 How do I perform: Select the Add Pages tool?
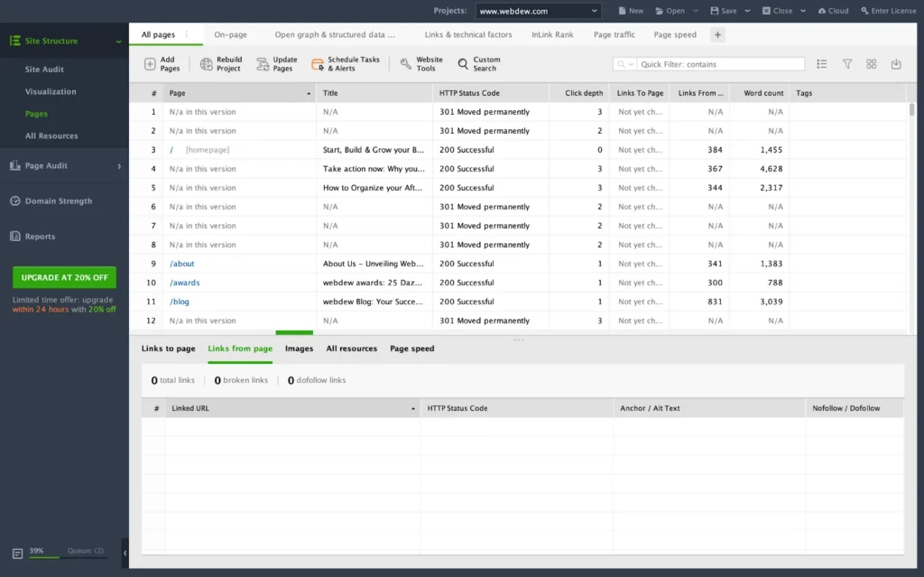click(x=162, y=65)
